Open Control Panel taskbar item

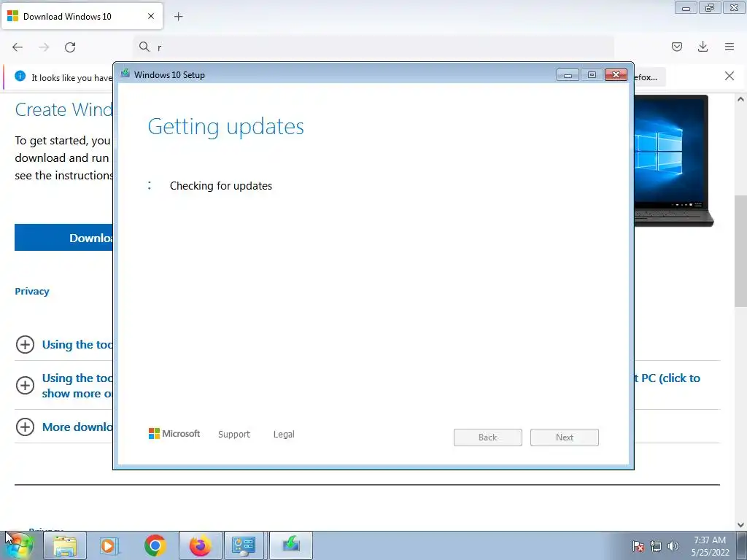(x=244, y=545)
